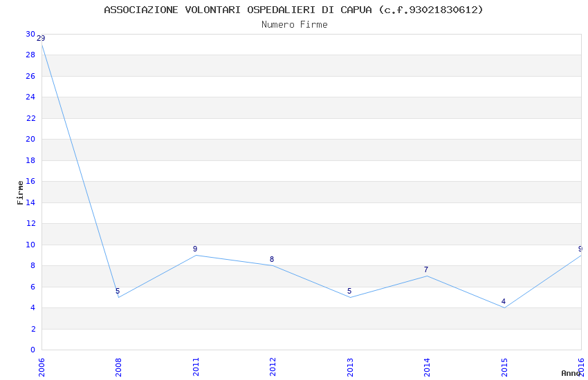Select the 2013 data point labeled 5
Image resolution: width=588 pixels, height=380 pixels.
350,297
